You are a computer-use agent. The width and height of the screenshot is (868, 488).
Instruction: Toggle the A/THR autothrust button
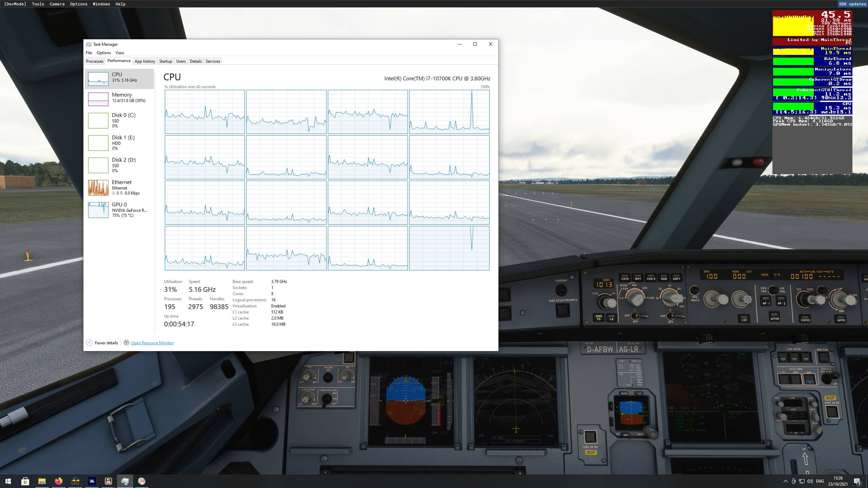774,317
